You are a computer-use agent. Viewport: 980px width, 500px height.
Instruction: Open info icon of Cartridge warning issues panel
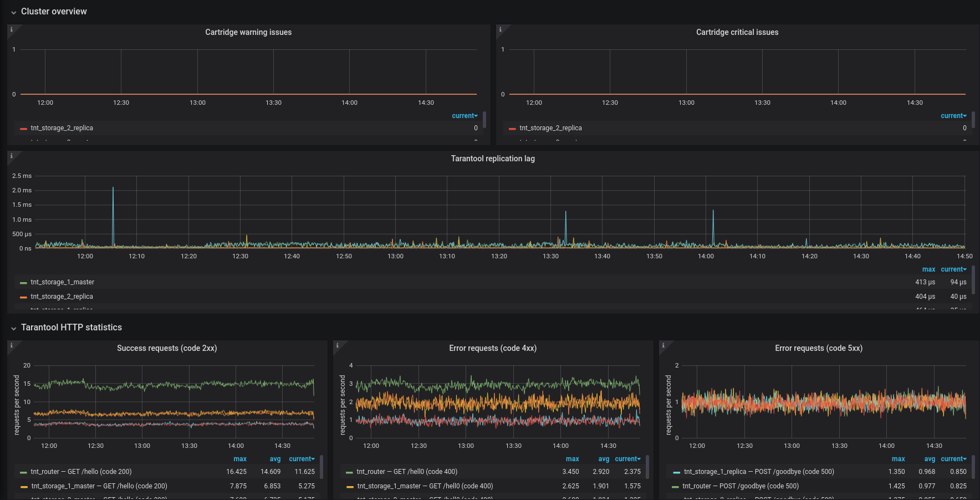(11, 29)
